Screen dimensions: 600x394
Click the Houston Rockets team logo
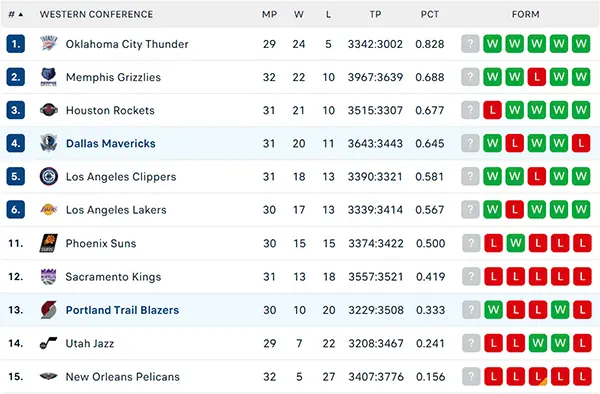point(49,110)
